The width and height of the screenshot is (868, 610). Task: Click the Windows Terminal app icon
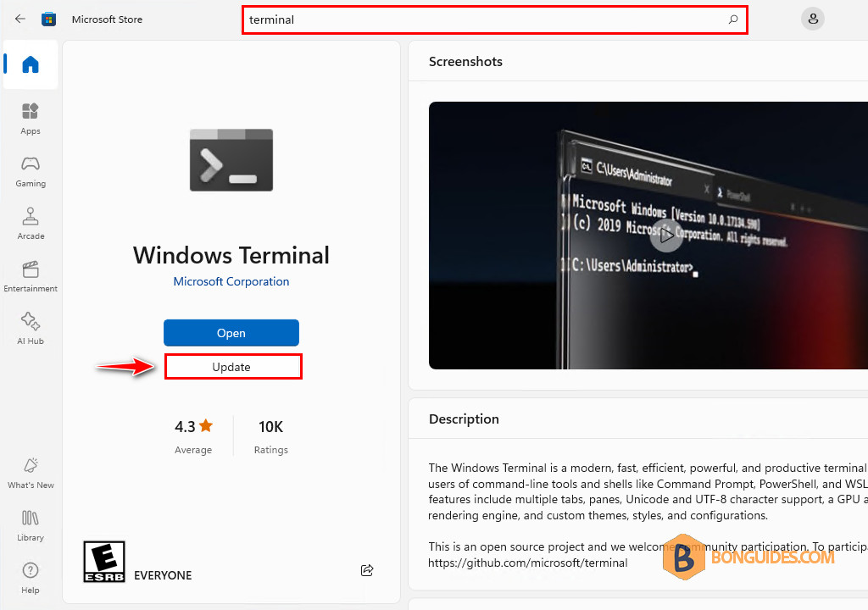point(231,160)
